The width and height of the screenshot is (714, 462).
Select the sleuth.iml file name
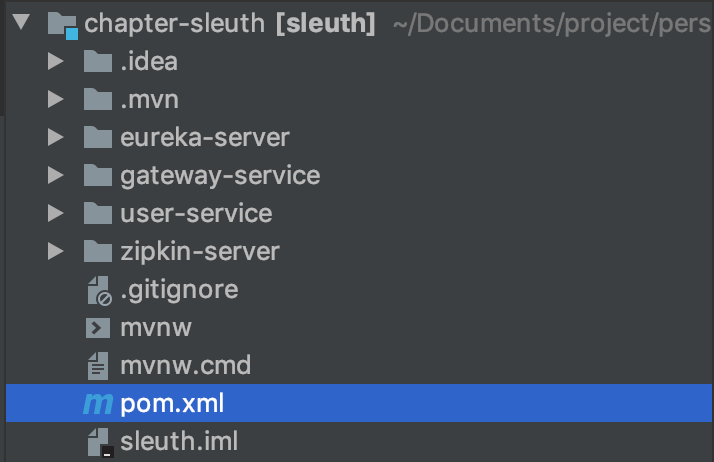[x=179, y=442]
